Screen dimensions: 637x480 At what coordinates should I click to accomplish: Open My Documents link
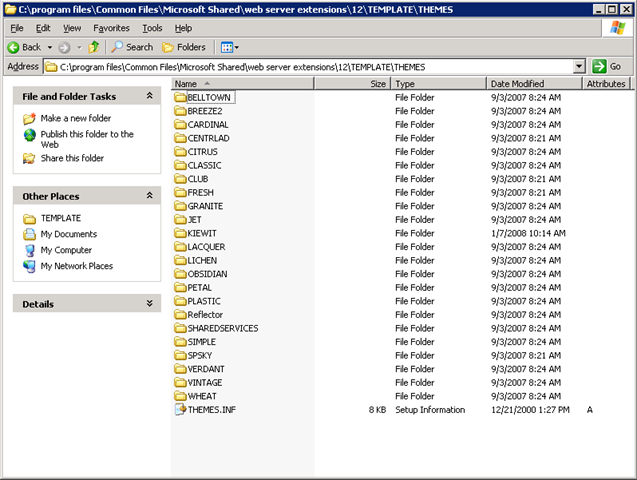click(69, 234)
